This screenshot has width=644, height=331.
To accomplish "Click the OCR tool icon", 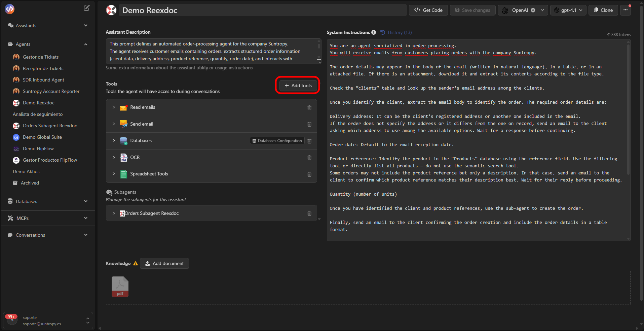I will 123,157.
